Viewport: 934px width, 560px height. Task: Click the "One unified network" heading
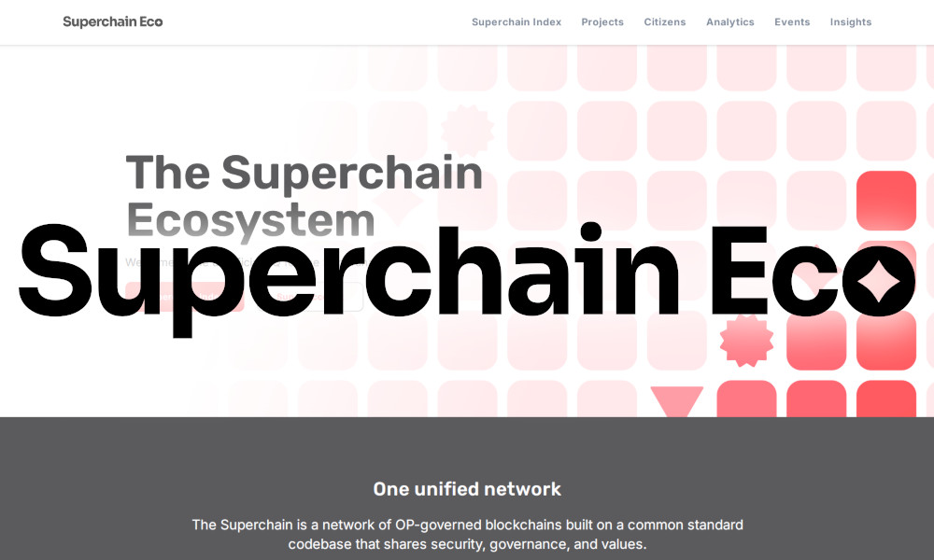point(467,488)
